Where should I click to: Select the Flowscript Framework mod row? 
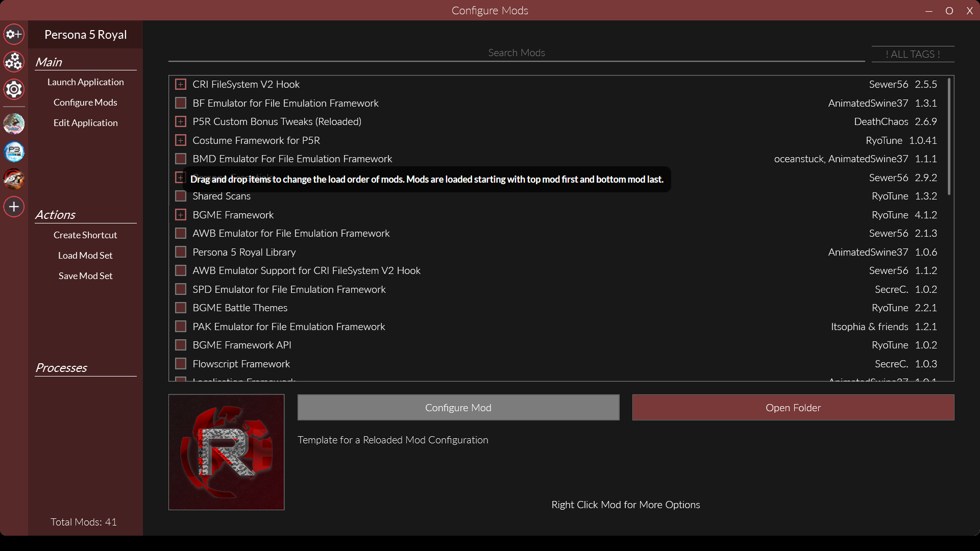pos(558,364)
